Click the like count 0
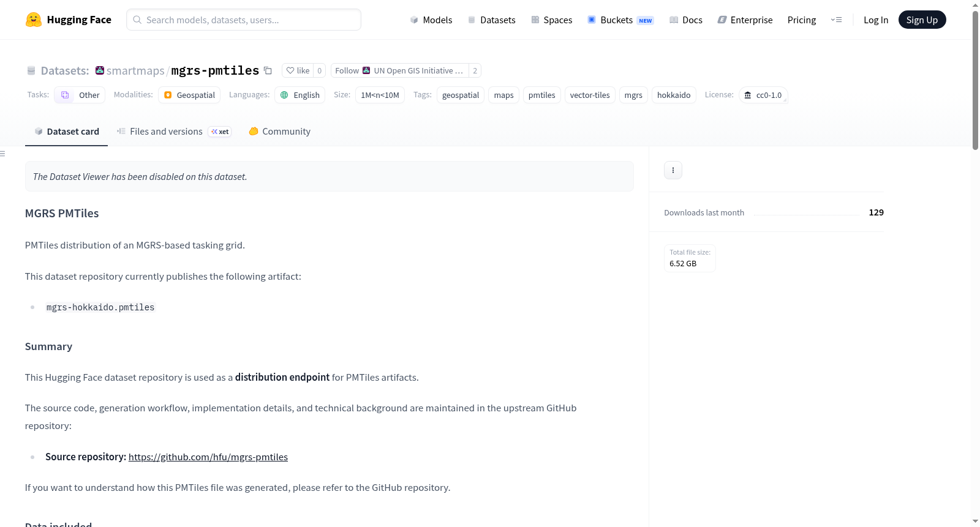This screenshot has height=527, width=980. [319, 70]
